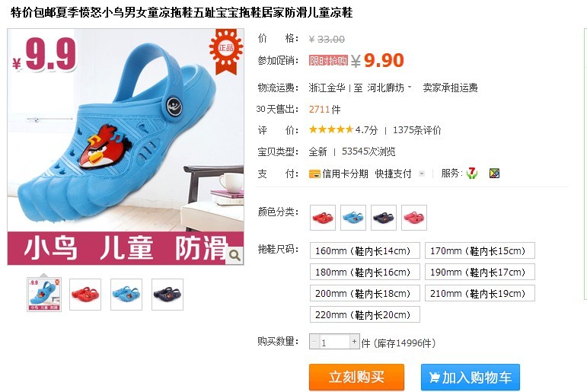Click the purchase quantity input field

pyautogui.click(x=334, y=342)
